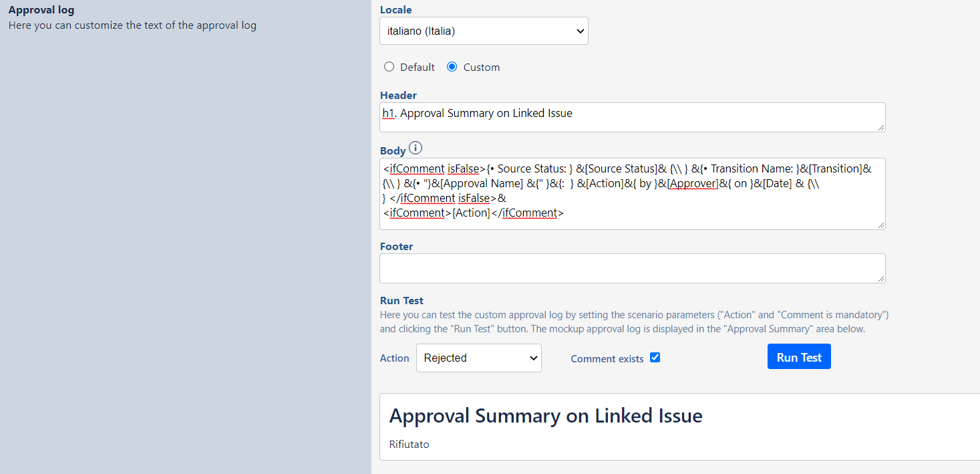Click the Run Test section heading
This screenshot has width=980, height=474.
[401, 301]
